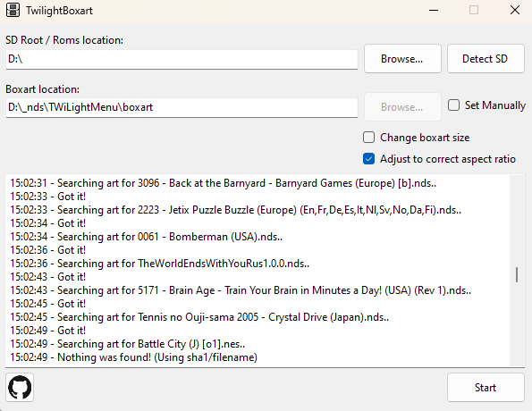The image size is (532, 411).
Task: Select the Nothing was found log line
Action: (x=134, y=357)
